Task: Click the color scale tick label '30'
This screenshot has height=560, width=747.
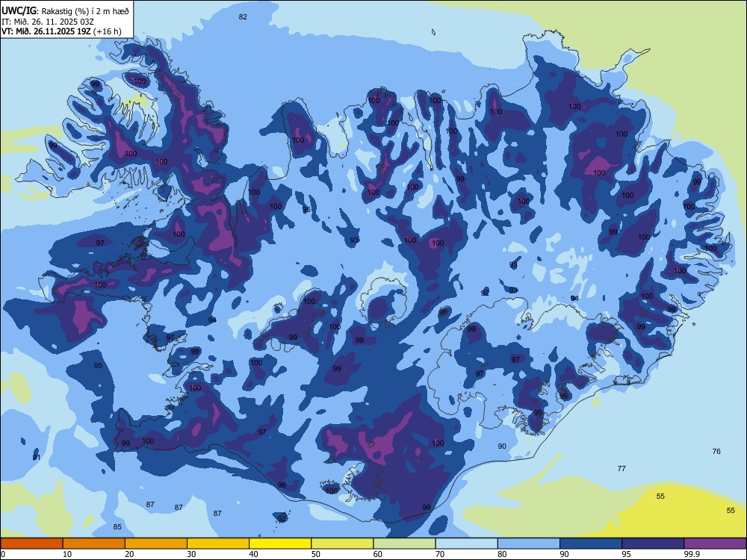Action: pos(191,554)
